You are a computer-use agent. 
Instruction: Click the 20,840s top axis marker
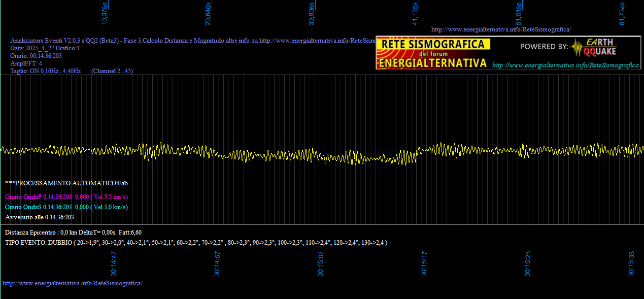coord(208,13)
